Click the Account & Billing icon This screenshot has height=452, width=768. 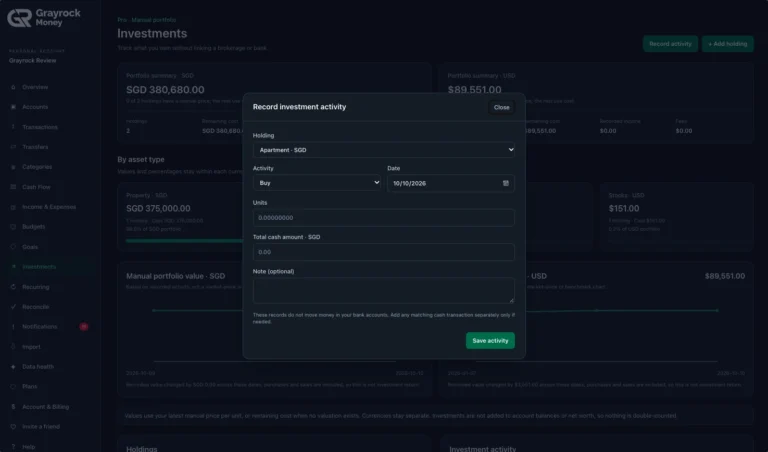[x=13, y=407]
